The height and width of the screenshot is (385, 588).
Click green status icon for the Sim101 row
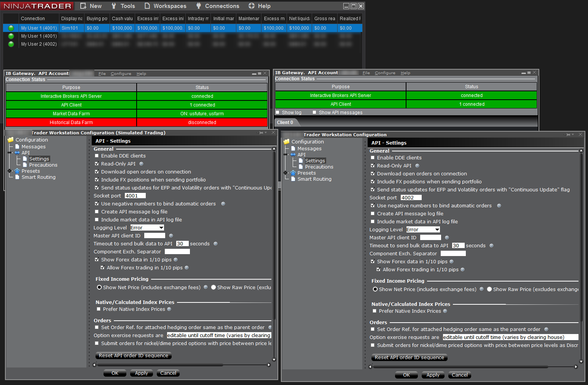coord(11,28)
